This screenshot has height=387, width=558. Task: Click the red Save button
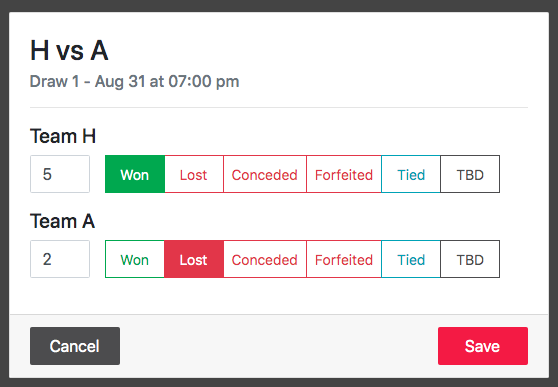click(x=483, y=346)
